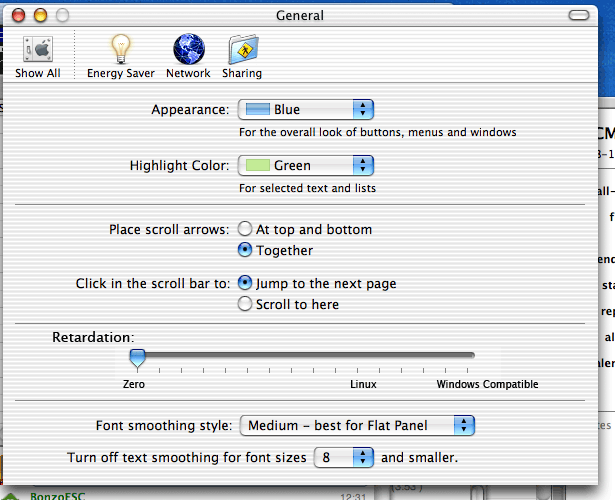Click the 'and smaller.' text
This screenshot has width=615, height=500.
(419, 458)
